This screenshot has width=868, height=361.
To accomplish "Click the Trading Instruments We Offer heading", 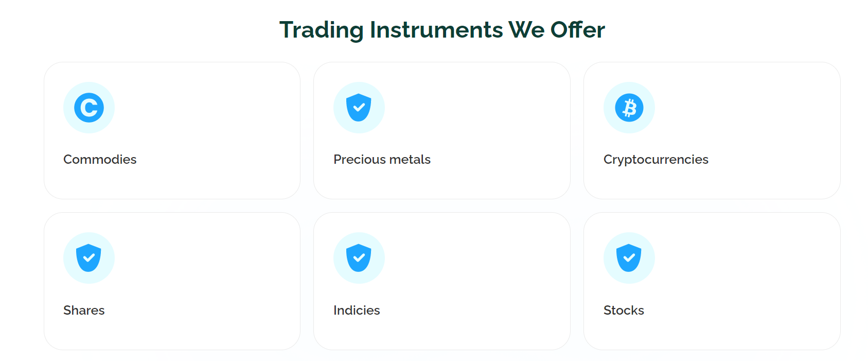I will pyautogui.click(x=442, y=30).
